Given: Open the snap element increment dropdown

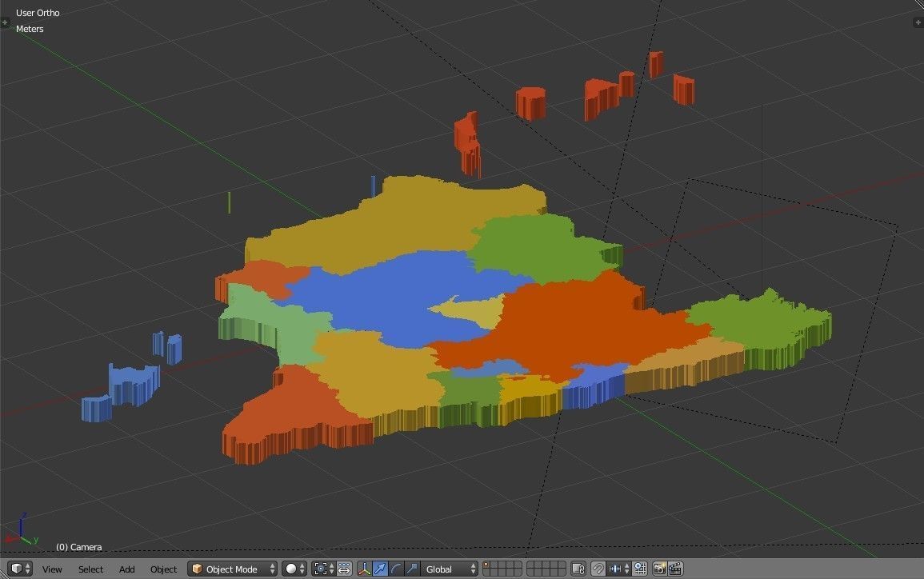Looking at the screenshot, I should 618,569.
